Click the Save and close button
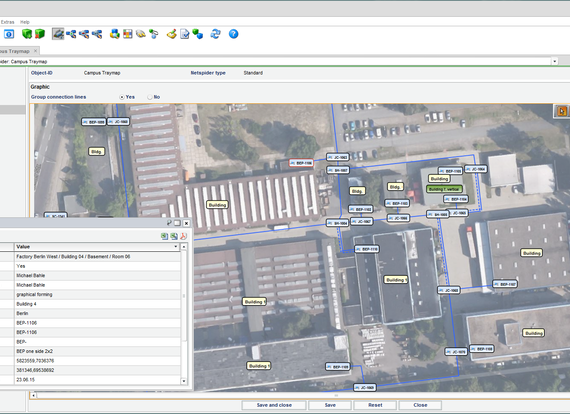570x414 pixels. [x=274, y=405]
